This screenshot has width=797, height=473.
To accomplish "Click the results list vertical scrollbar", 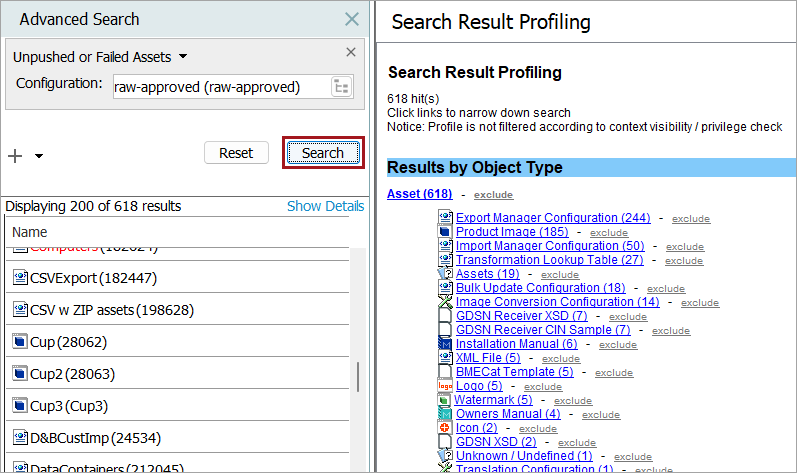I will 358,376.
